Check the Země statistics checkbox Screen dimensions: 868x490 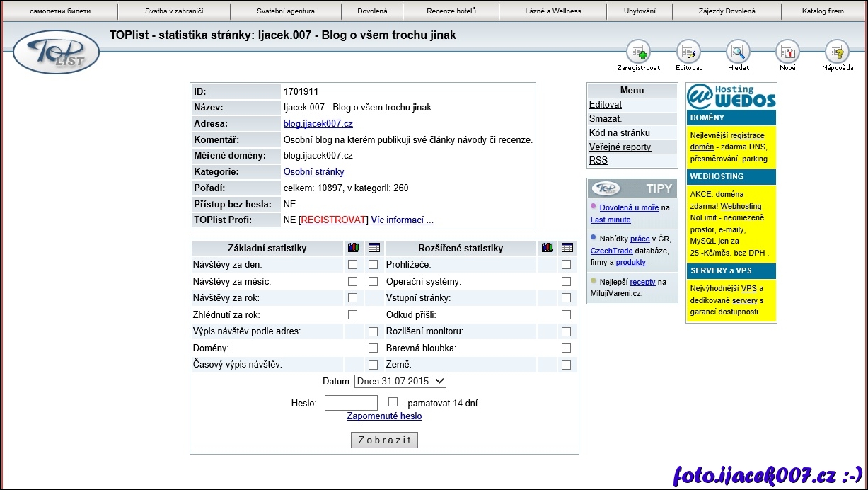(x=566, y=365)
